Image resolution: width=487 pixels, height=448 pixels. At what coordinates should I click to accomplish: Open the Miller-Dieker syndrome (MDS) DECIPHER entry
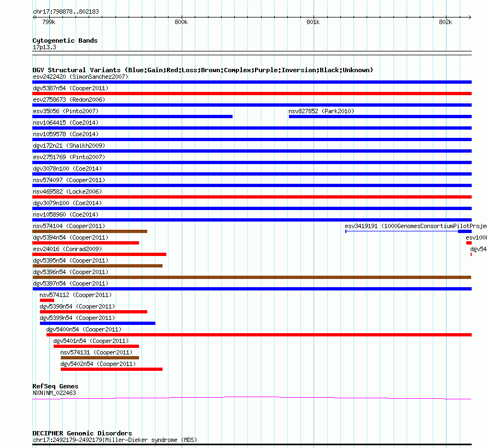[115, 440]
